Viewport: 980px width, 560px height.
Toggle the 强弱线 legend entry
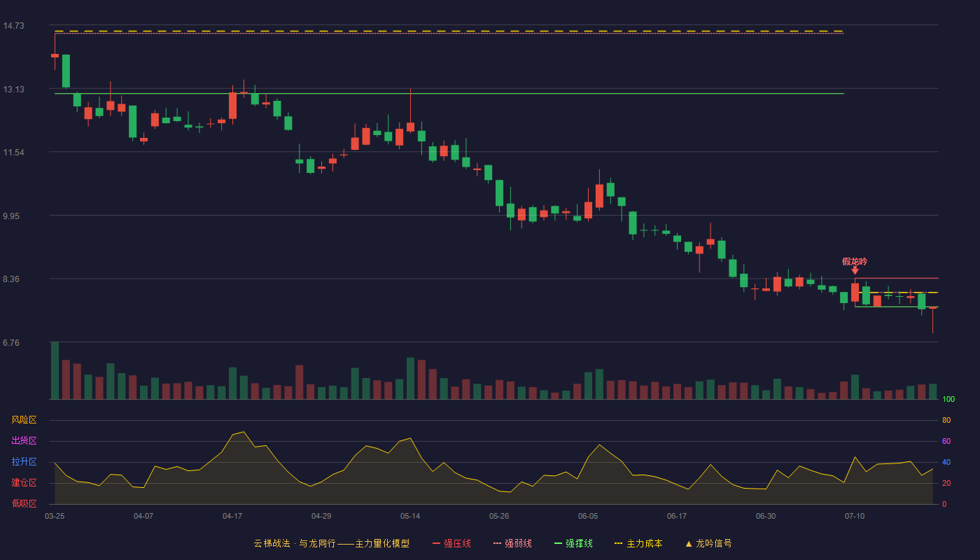pos(512,543)
